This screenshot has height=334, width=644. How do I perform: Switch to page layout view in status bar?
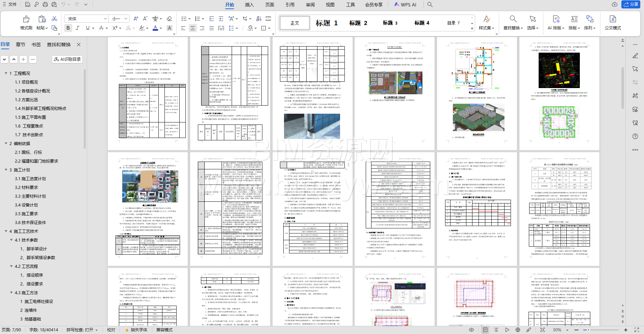tap(485, 330)
